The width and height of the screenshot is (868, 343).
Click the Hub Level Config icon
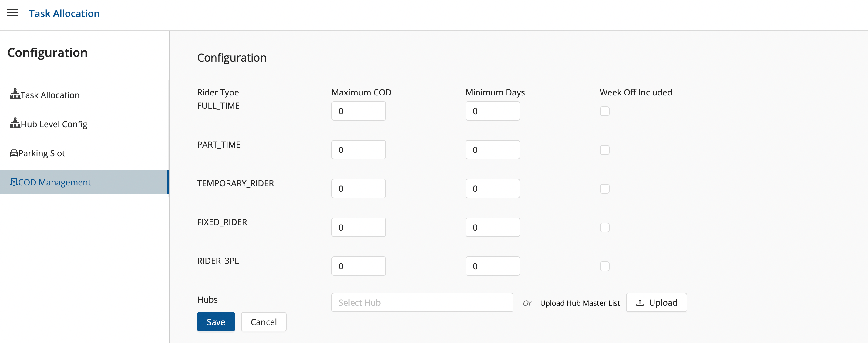15,123
